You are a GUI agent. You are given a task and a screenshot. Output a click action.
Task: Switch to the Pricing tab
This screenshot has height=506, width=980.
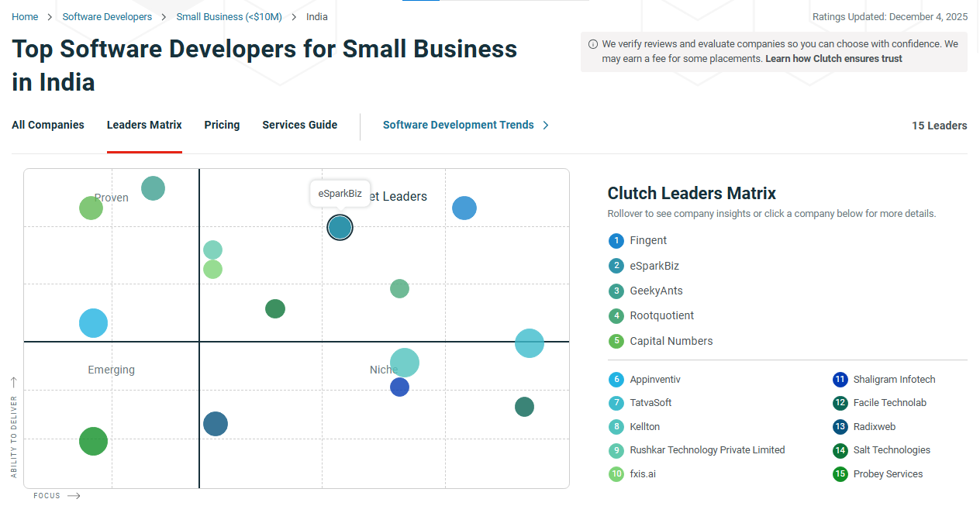(222, 125)
